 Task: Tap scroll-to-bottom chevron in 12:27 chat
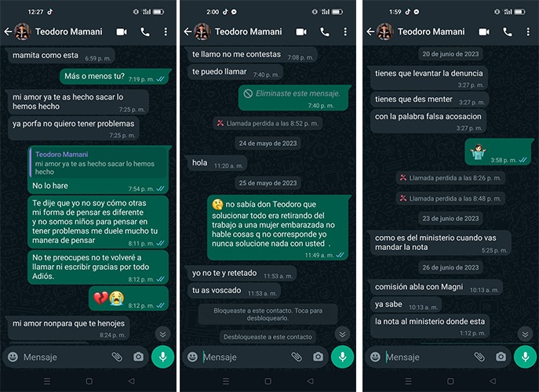(162, 334)
